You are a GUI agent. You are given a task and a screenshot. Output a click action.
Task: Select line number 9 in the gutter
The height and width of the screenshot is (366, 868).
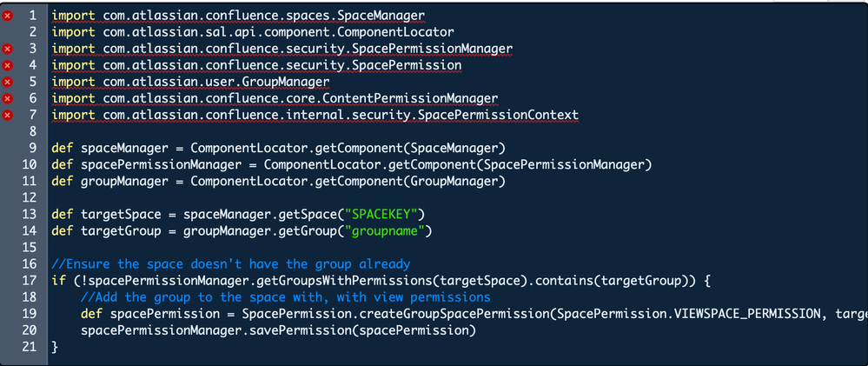coord(32,148)
